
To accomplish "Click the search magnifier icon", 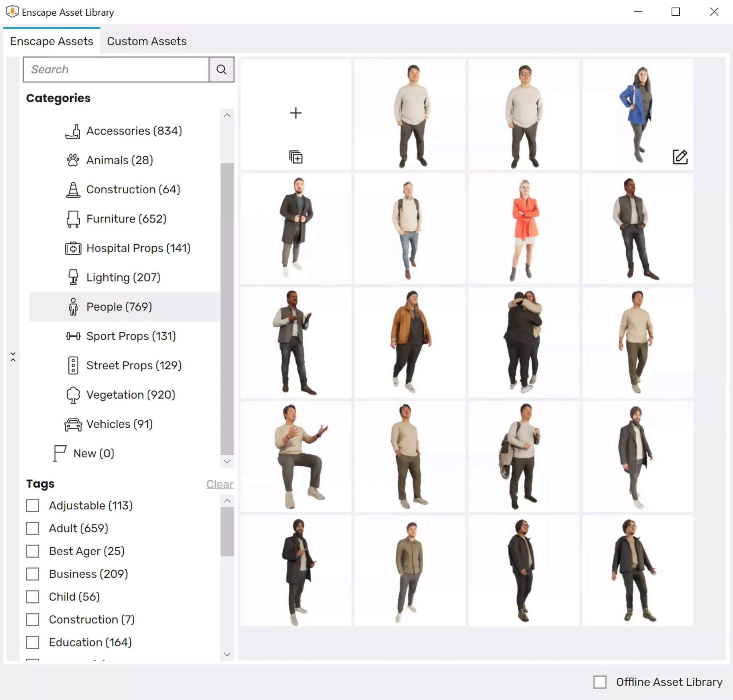I will [221, 69].
